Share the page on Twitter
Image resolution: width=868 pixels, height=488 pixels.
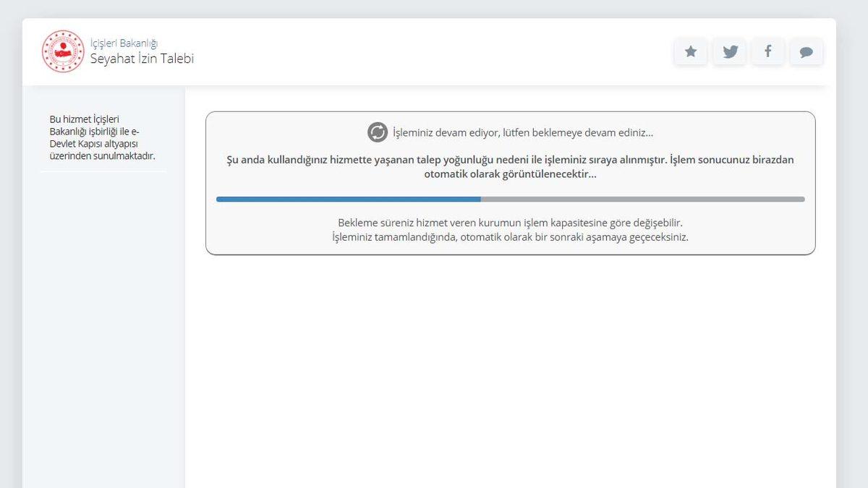pos(729,51)
